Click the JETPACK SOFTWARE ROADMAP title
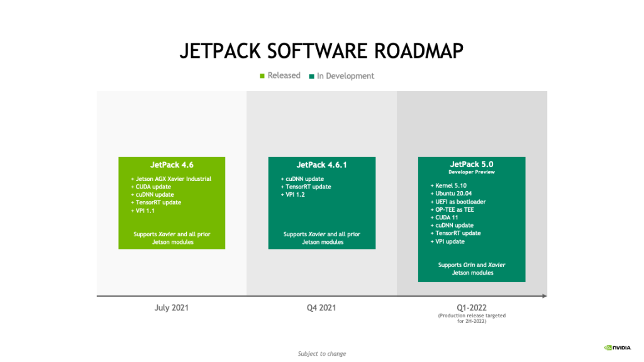Viewport: 644px width, 362px height. pos(321,52)
